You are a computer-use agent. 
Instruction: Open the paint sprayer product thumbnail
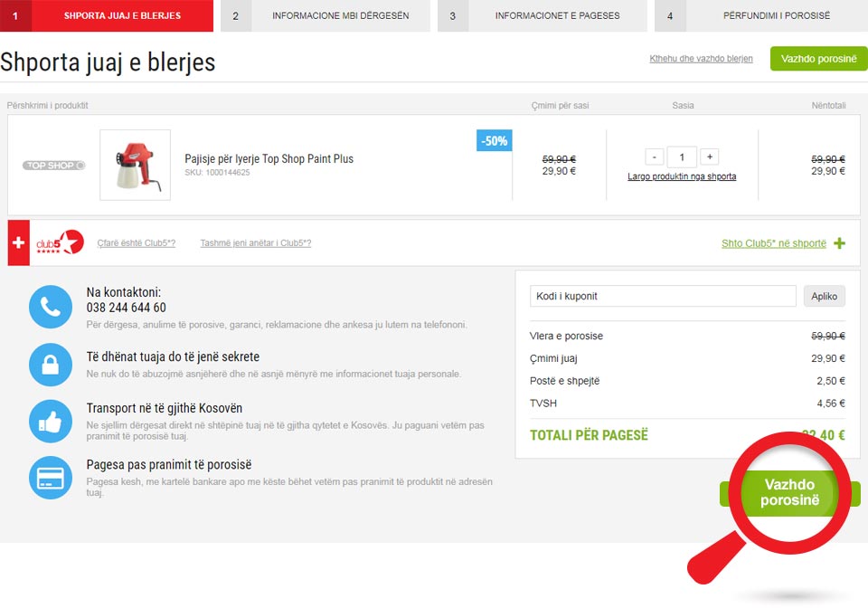135,165
